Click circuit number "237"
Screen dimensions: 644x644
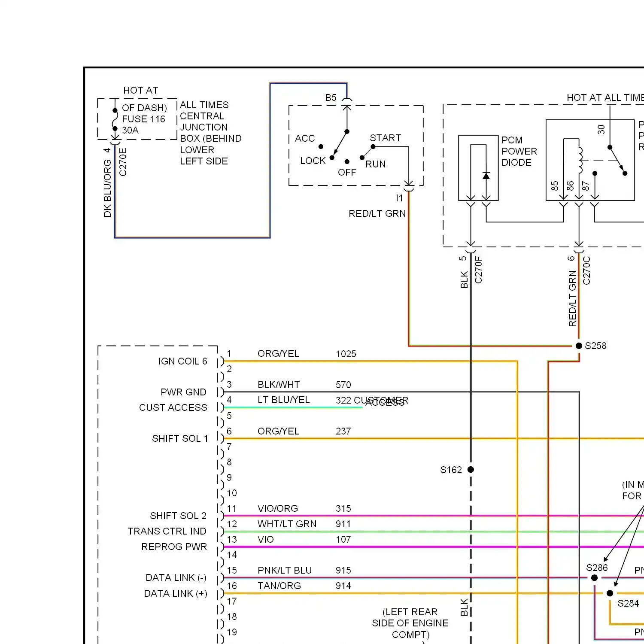(343, 431)
